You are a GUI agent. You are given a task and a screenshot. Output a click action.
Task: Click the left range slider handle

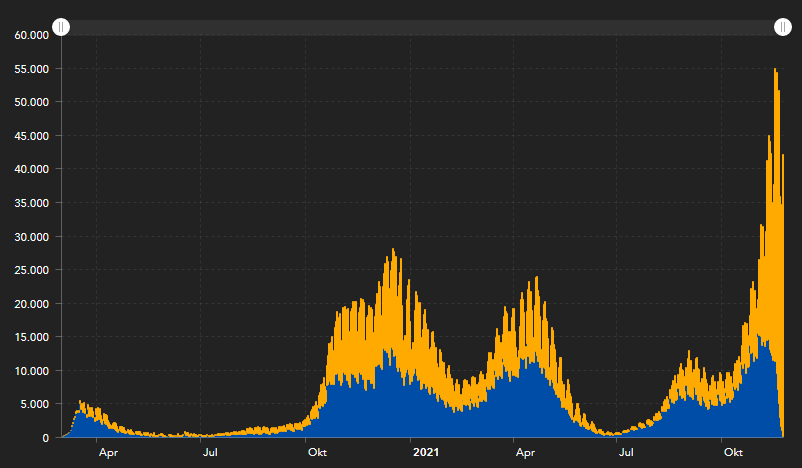[x=61, y=27]
